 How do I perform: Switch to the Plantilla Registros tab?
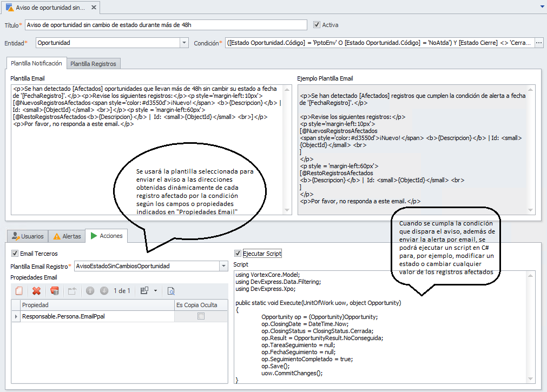pyautogui.click(x=93, y=64)
